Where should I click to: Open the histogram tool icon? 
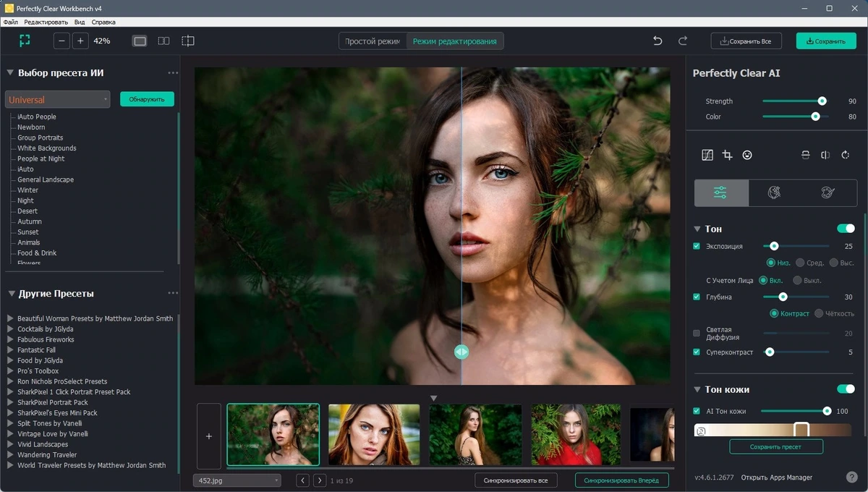pyautogui.click(x=707, y=155)
